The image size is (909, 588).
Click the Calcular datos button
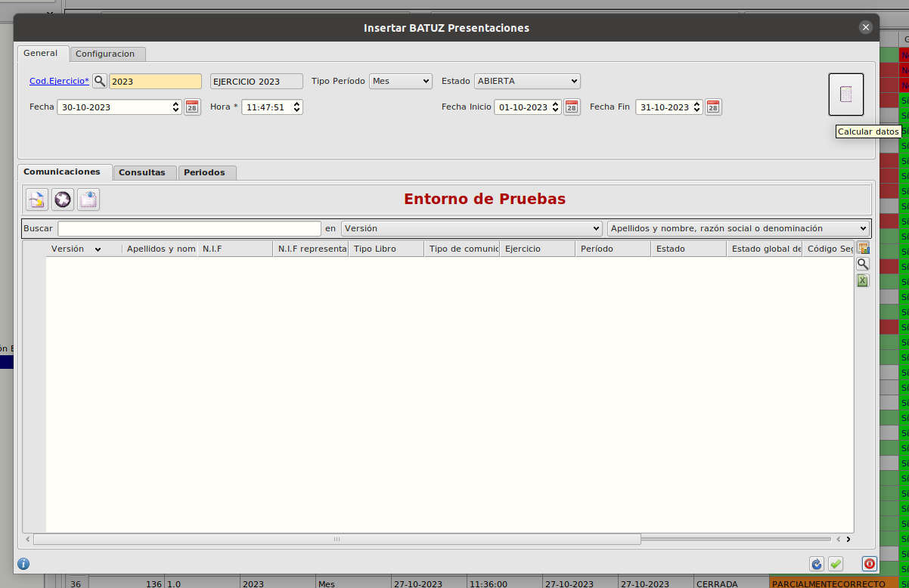(845, 94)
